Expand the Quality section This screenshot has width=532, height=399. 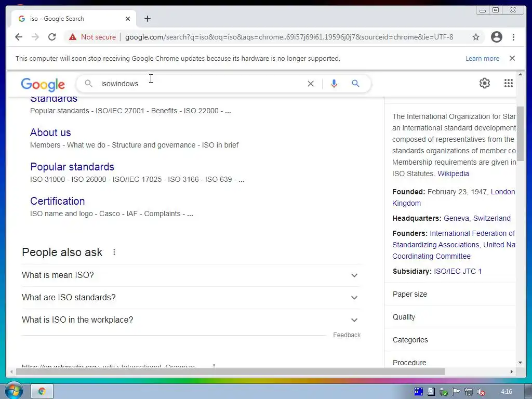point(450,317)
